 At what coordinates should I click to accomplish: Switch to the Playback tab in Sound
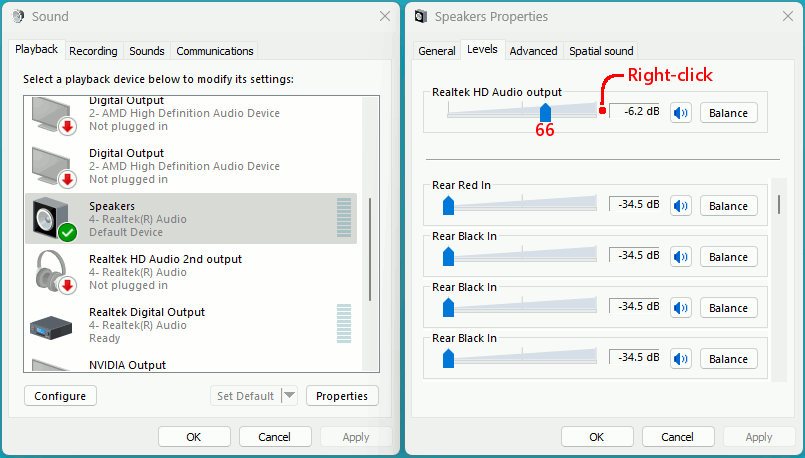pyautogui.click(x=36, y=50)
